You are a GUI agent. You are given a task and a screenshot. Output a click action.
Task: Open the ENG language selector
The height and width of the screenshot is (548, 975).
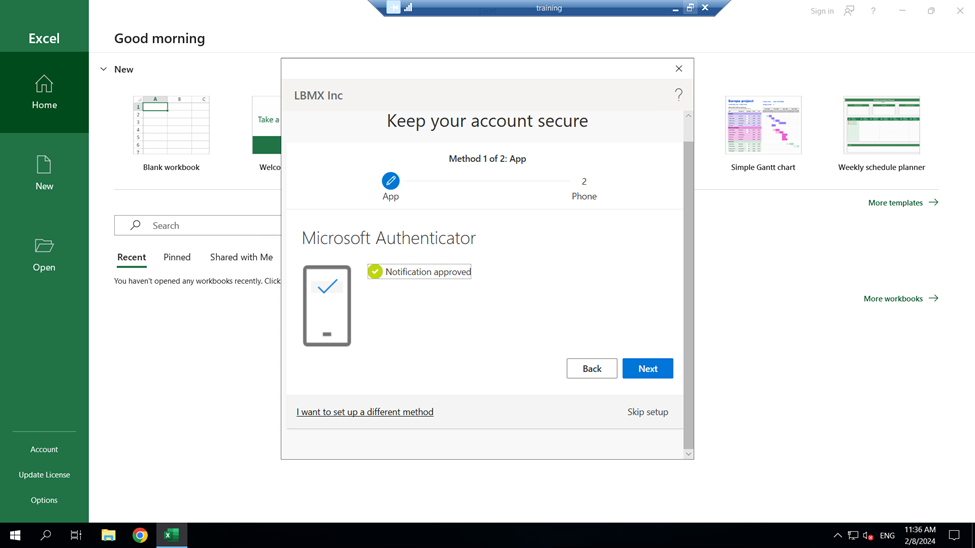pos(887,535)
